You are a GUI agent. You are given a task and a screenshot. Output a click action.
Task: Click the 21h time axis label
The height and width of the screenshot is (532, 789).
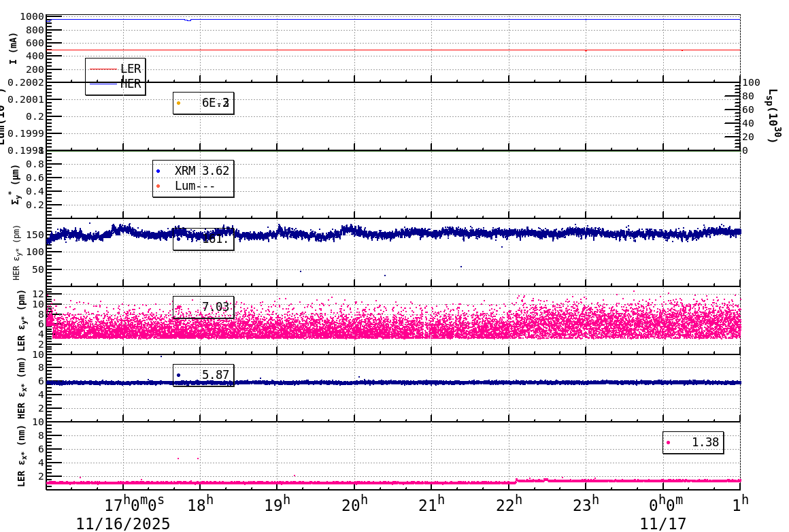point(432,503)
